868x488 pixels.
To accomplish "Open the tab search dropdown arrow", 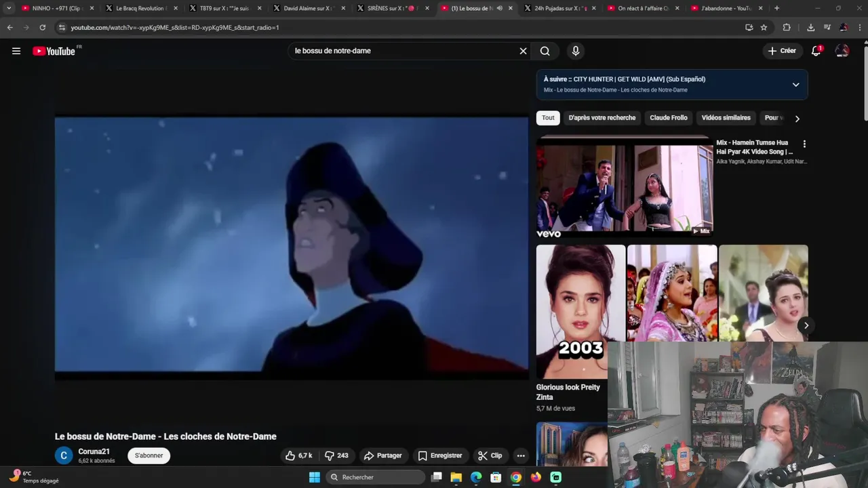I will tap(9, 8).
